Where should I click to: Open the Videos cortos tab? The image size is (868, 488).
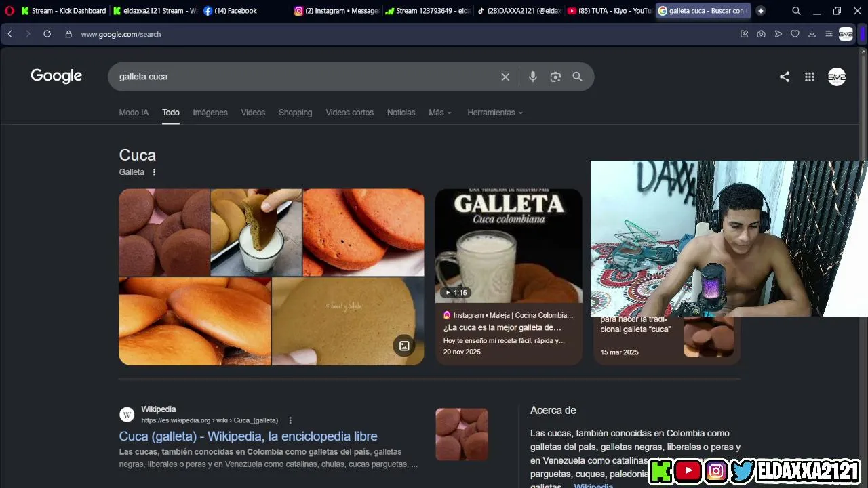click(x=349, y=113)
